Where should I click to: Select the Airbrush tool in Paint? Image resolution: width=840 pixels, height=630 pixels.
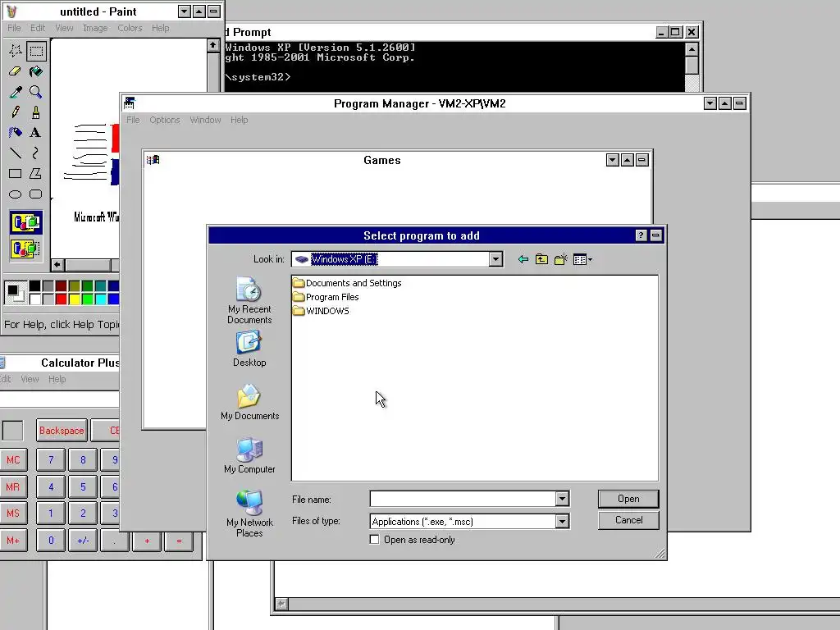(15, 132)
